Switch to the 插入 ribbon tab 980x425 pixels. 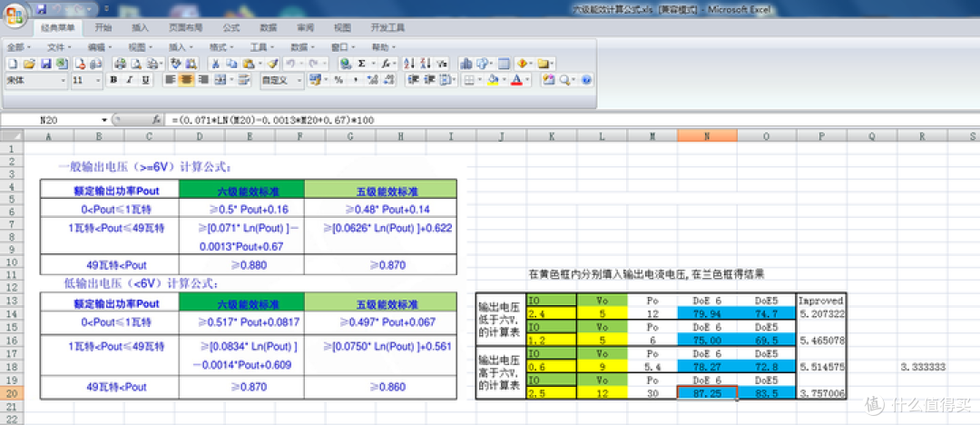click(x=140, y=27)
